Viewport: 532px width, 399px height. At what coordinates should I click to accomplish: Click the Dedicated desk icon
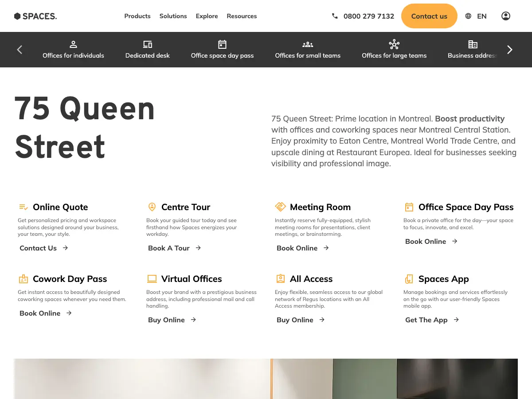[x=148, y=44]
